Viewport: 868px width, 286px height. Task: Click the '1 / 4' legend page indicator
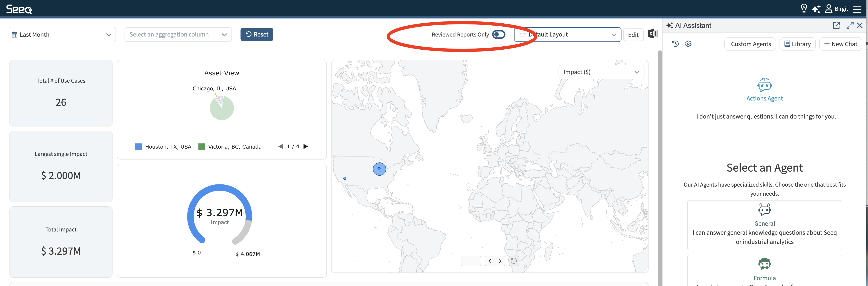[293, 146]
